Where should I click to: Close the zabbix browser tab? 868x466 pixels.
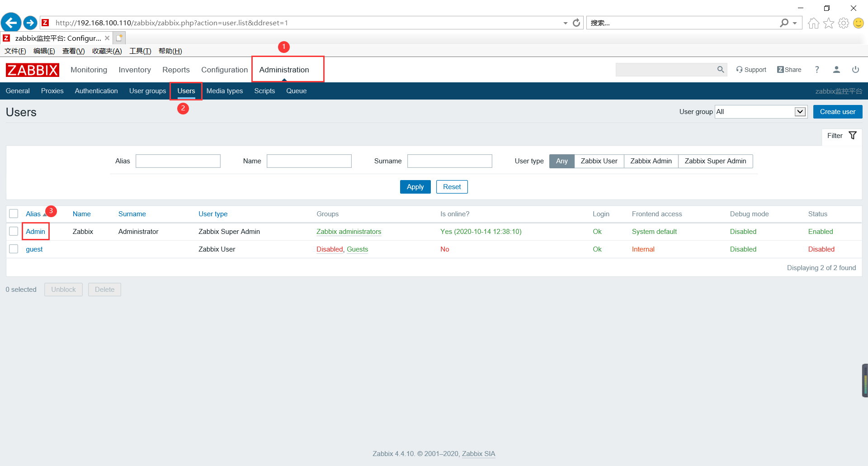(x=107, y=38)
